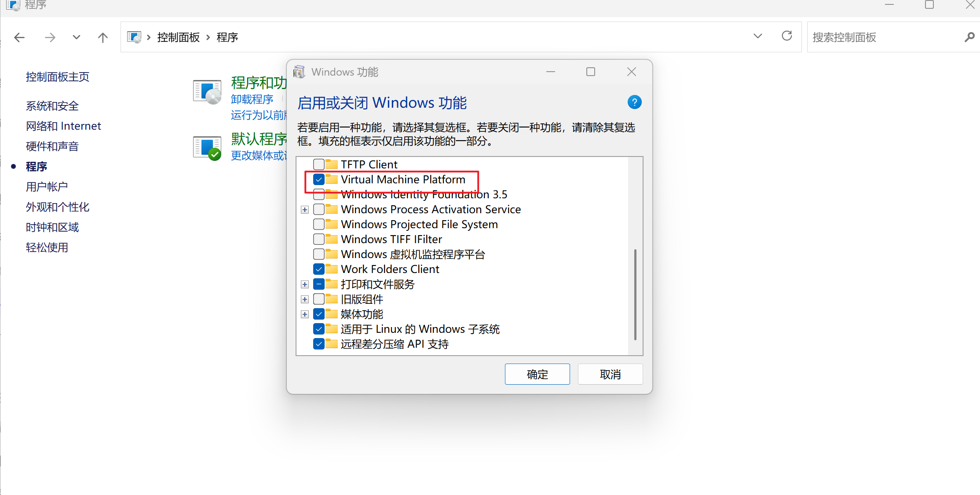
Task: Go back with the left arrow
Action: pyautogui.click(x=19, y=37)
